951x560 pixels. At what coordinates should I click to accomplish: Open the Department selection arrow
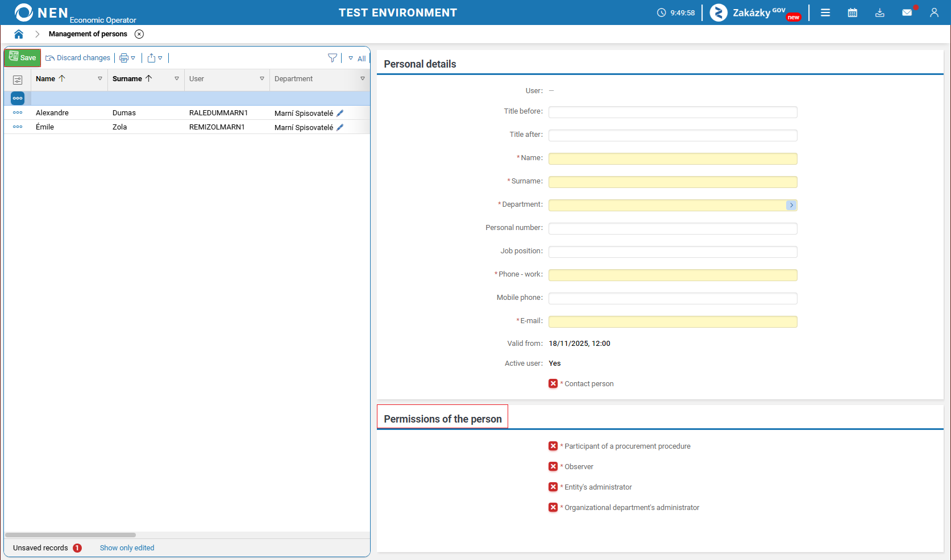[791, 205]
